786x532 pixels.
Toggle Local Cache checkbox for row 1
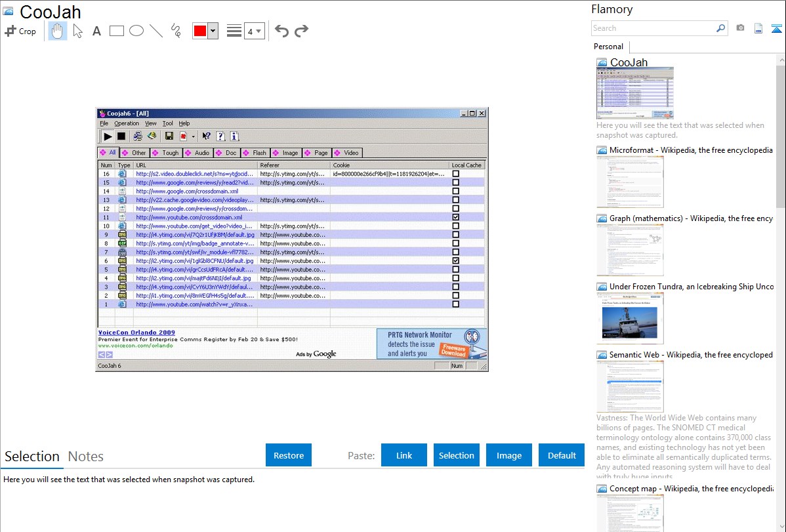point(456,304)
